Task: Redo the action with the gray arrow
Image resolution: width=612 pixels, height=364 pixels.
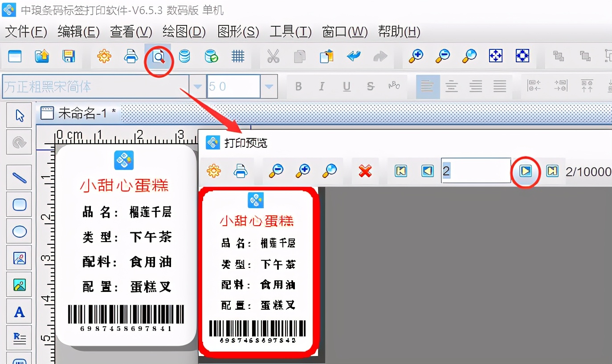Action: tap(380, 56)
